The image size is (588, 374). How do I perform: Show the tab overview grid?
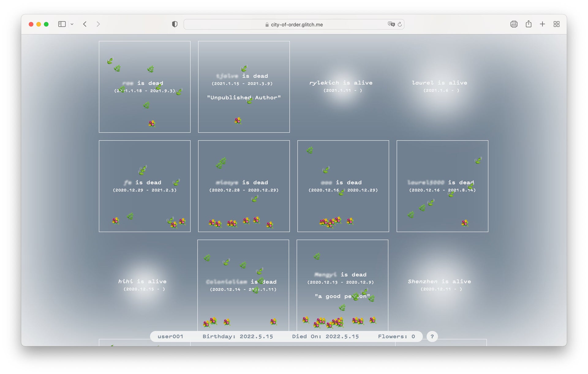[556, 24]
